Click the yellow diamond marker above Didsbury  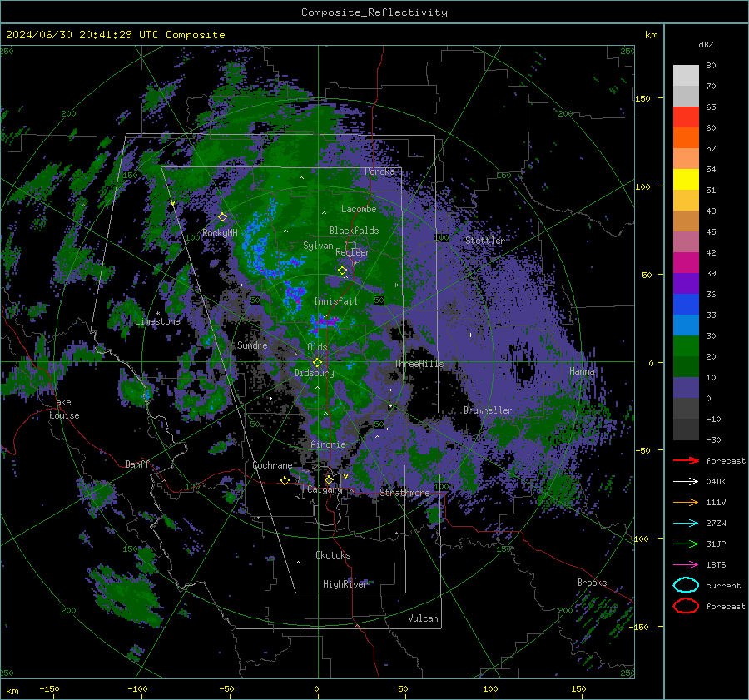[x=317, y=363]
